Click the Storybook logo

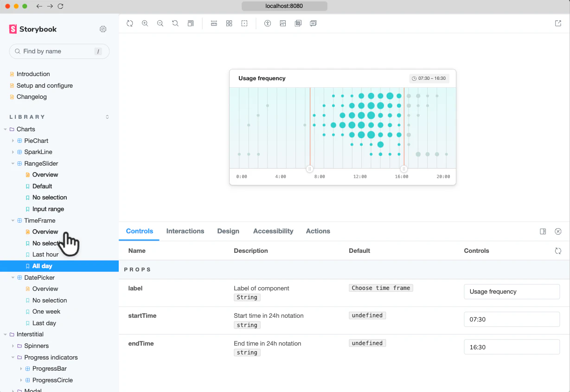[x=33, y=29]
